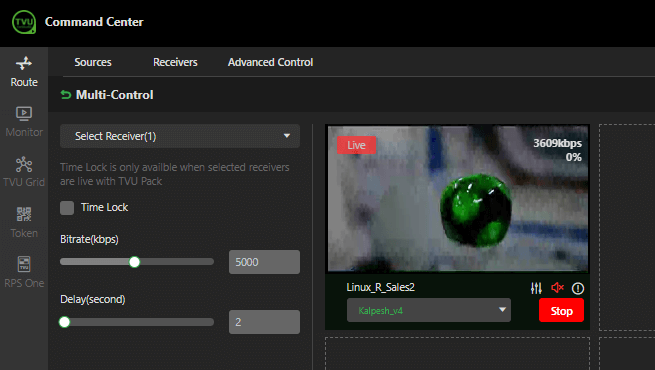Click the Linux_R_Sales2 receiver name

coord(381,287)
